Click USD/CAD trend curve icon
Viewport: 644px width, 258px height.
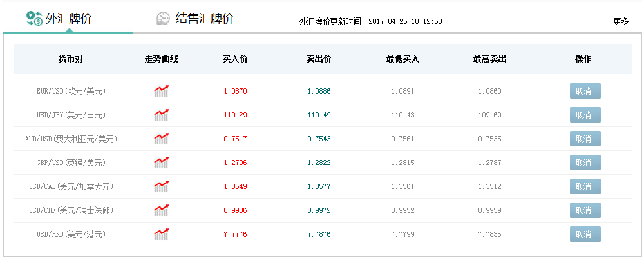click(x=161, y=186)
